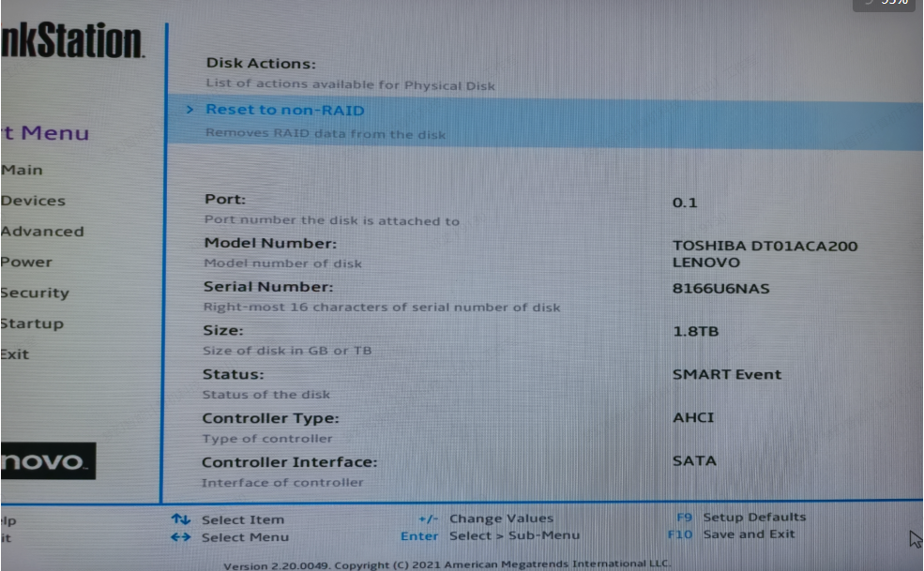This screenshot has height=571, width=924.
Task: Click the Status: label
Action: point(234,374)
